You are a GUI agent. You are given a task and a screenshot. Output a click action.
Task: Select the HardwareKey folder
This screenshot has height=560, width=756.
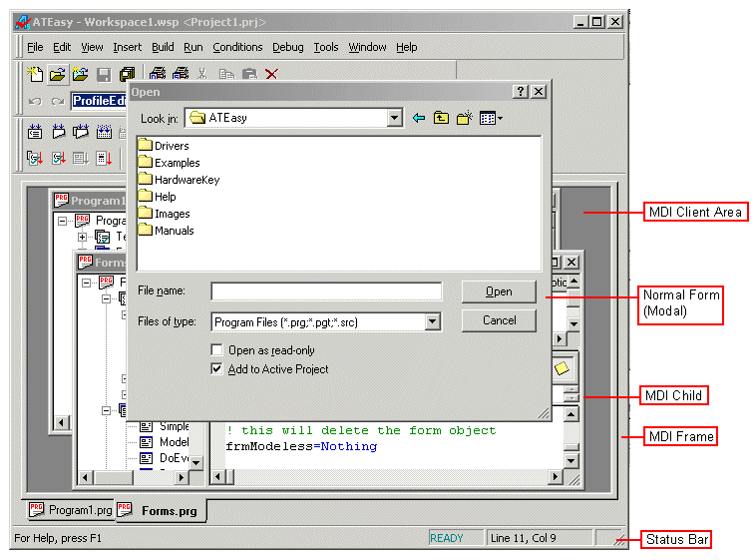click(179, 180)
